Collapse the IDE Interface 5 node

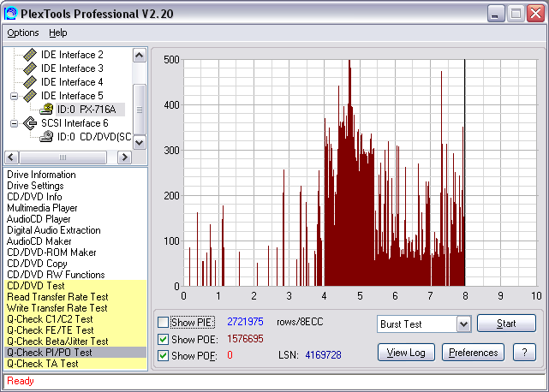14,96
